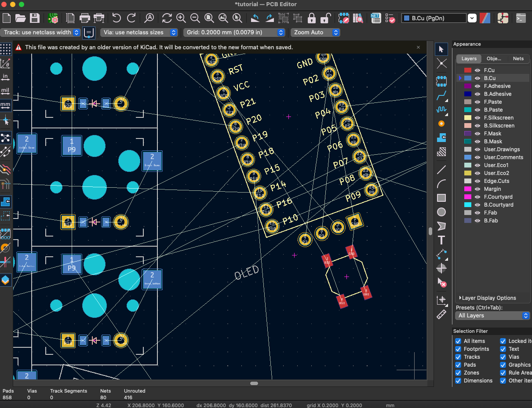Click the B.Cu blue color swatch
The height and width of the screenshot is (408, 532).
(467, 78)
